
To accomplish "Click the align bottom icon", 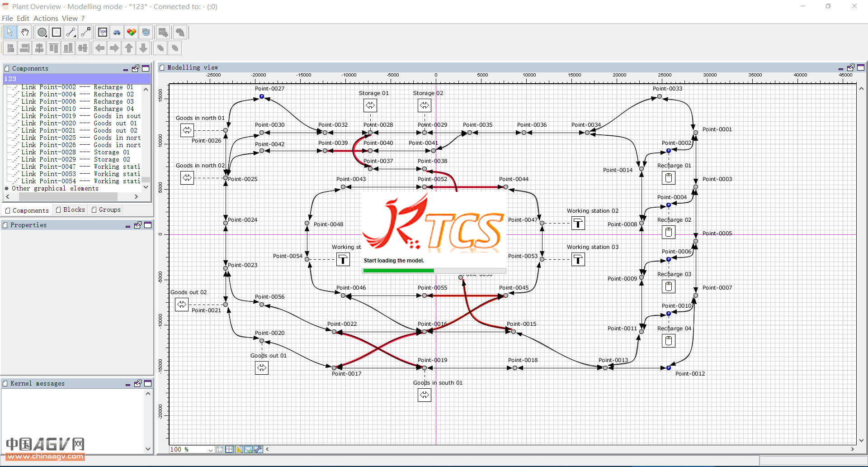I will tap(68, 48).
